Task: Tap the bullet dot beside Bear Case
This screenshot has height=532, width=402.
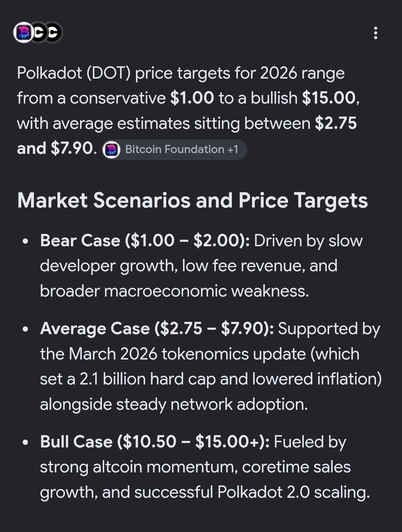Action: pyautogui.click(x=25, y=241)
